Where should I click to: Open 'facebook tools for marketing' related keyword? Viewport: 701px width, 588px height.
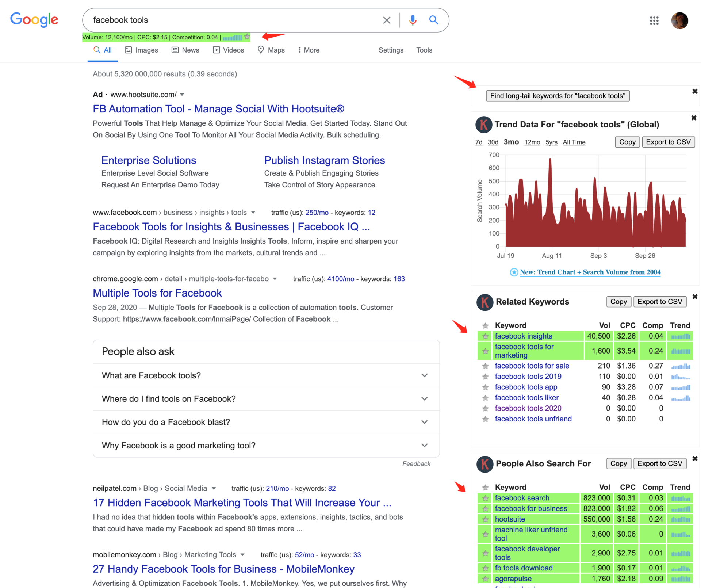(524, 351)
